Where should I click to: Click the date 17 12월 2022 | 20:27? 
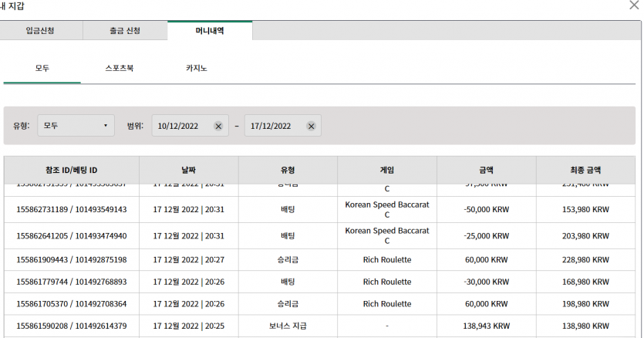[188, 260]
